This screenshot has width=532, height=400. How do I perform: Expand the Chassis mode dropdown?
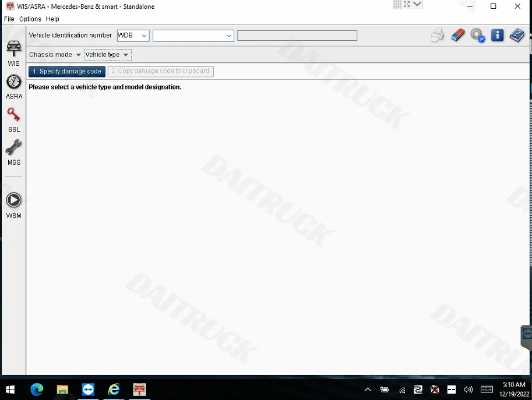(x=55, y=55)
